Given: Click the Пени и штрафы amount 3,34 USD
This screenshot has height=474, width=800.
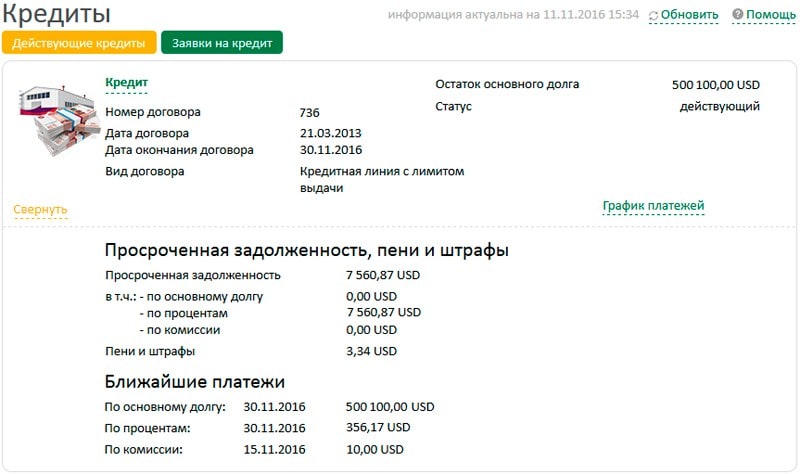Looking at the screenshot, I should pyautogui.click(x=371, y=351).
